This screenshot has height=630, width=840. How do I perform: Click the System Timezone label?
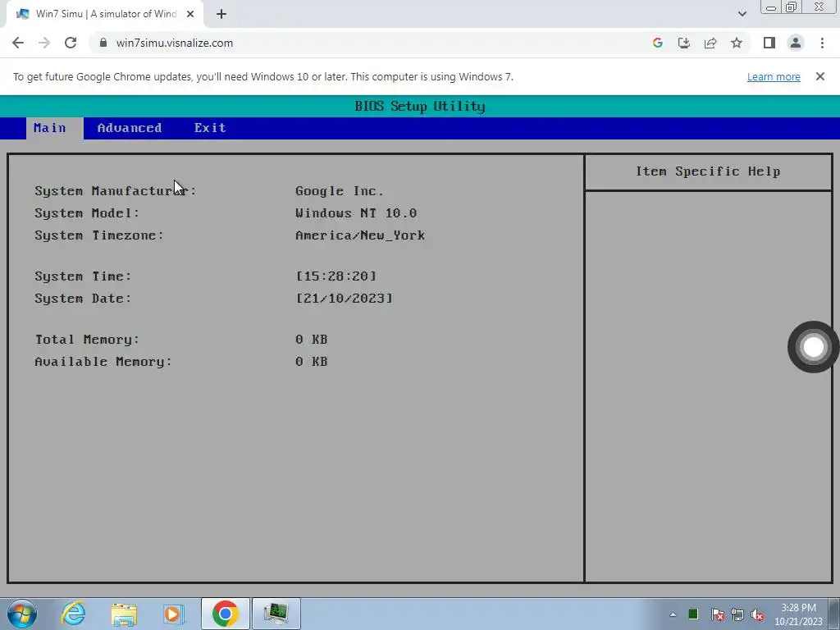99,235
